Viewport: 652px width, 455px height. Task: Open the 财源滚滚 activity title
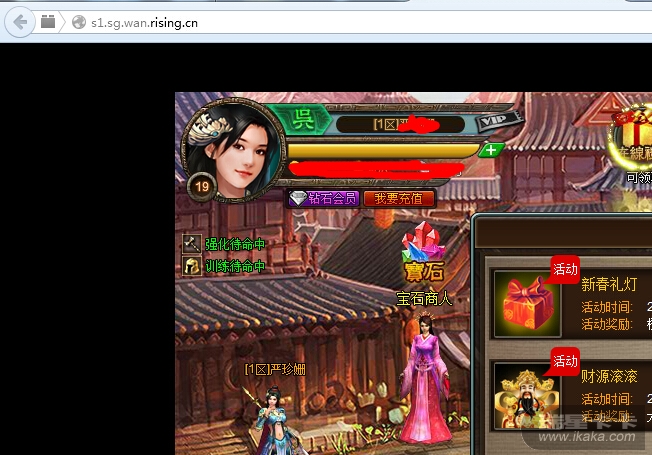[609, 376]
